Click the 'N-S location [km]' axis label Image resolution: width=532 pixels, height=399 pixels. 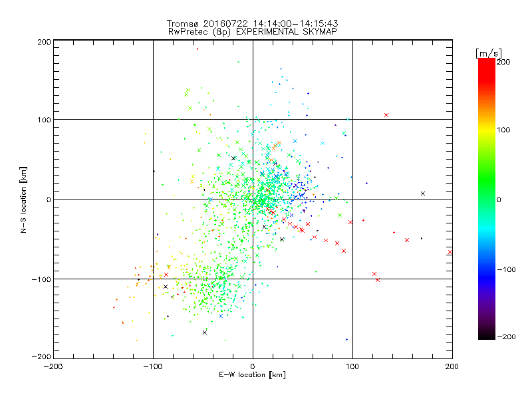23,199
